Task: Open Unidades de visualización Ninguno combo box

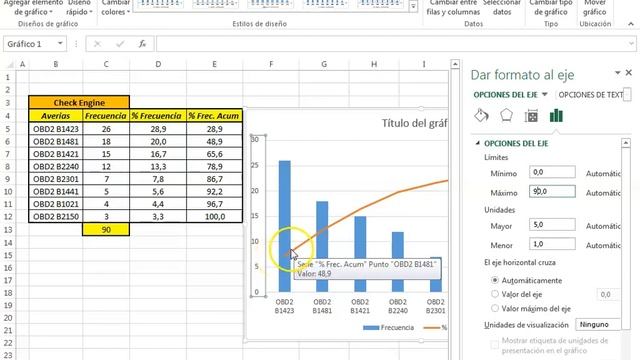Action: 598,324
